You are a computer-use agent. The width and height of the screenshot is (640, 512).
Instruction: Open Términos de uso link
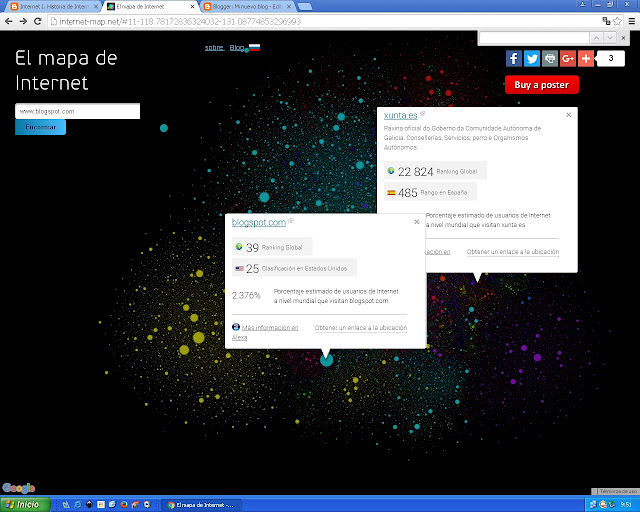pos(618,492)
